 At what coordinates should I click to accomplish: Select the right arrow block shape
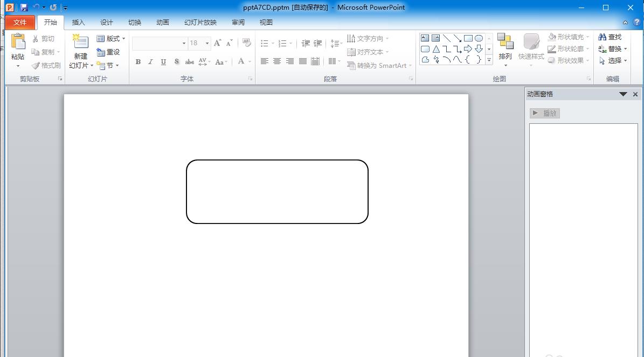[468, 49]
